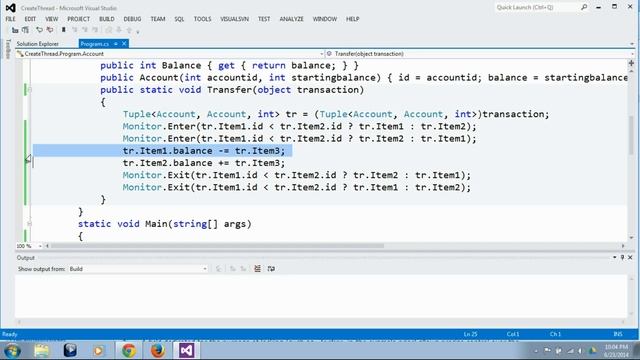Screen dimensions: 640x360
Task: Click the editor scroll-right arrow
Action: (x=623, y=246)
